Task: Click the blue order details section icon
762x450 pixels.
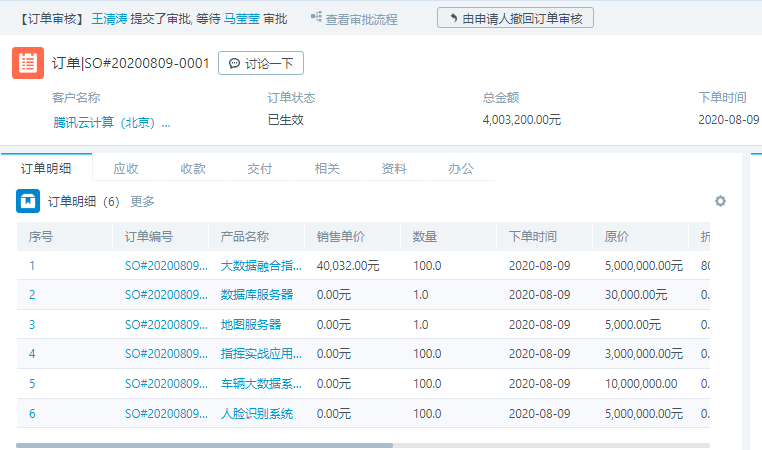Action: [x=28, y=201]
